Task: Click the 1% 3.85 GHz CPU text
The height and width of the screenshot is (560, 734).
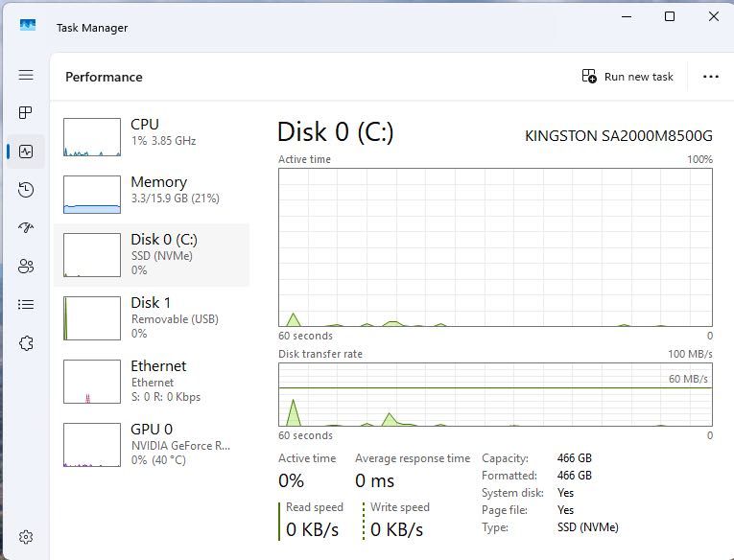Action: point(163,141)
